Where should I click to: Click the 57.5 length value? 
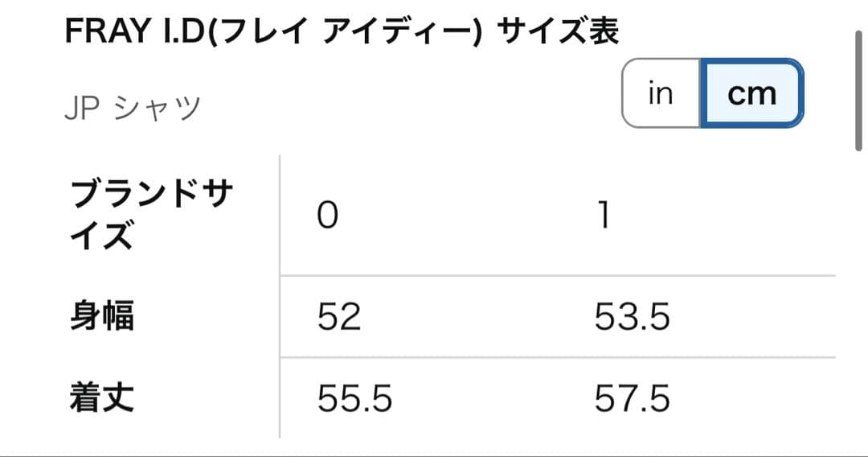(x=632, y=398)
